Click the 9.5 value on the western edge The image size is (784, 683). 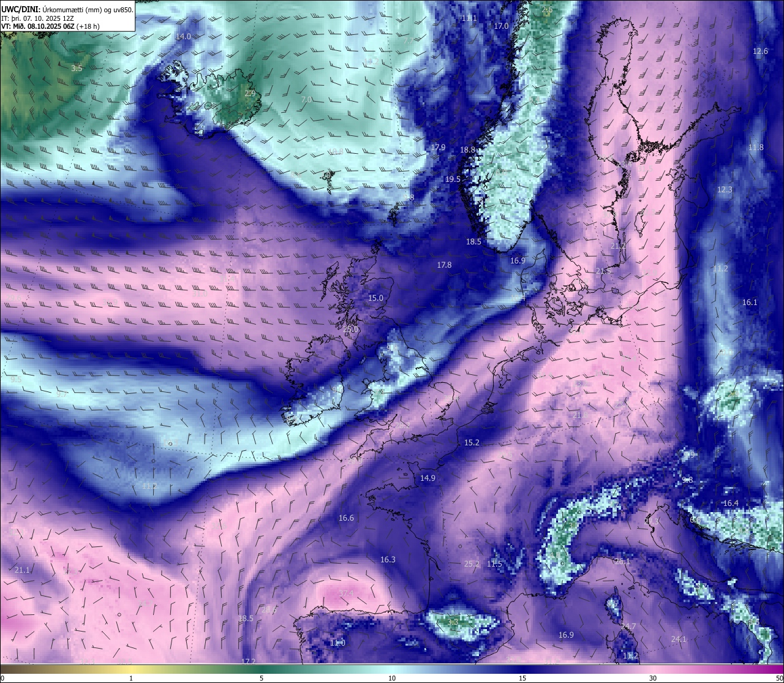point(16,380)
